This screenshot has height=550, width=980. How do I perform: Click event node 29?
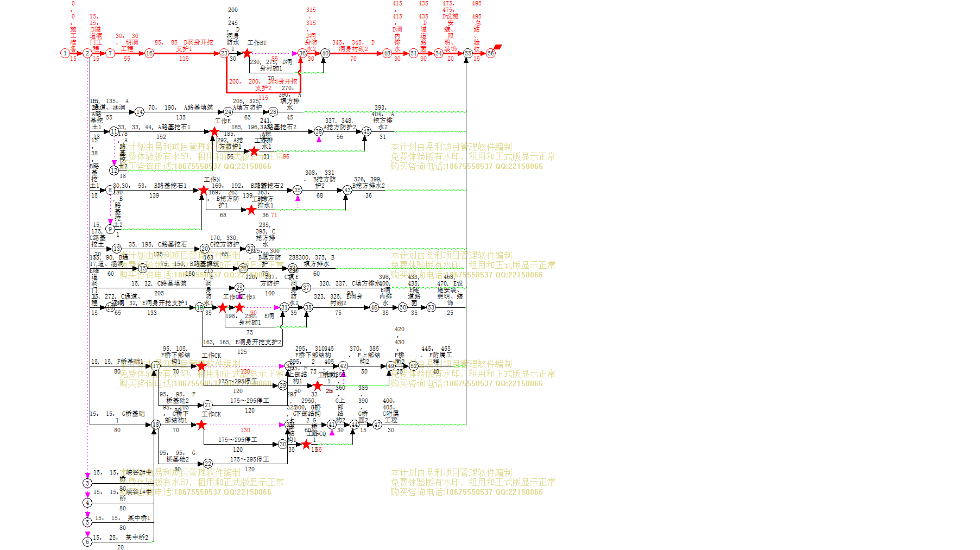283,385
